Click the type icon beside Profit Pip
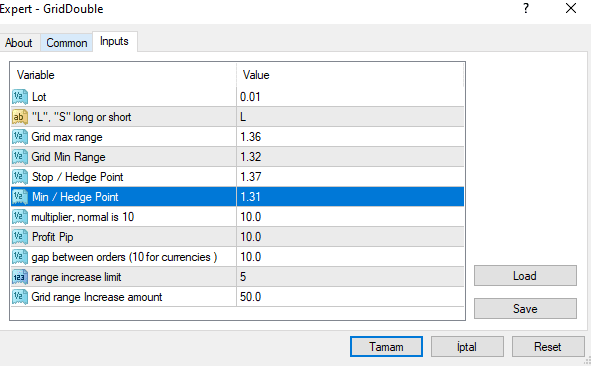This screenshot has width=591, height=366. coord(20,237)
